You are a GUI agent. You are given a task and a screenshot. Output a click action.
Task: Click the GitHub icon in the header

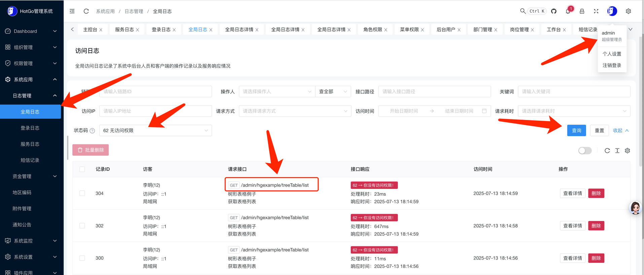(554, 11)
